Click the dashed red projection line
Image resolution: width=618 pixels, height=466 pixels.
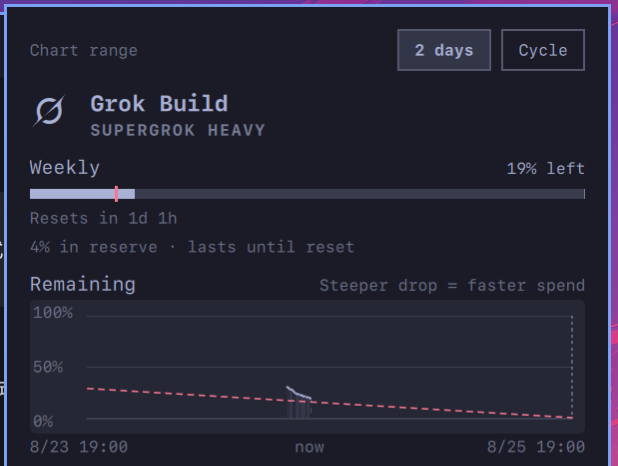pyautogui.click(x=434, y=410)
